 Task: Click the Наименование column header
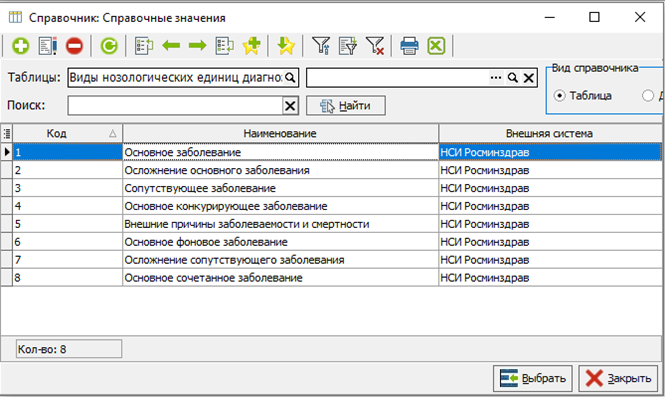280,134
